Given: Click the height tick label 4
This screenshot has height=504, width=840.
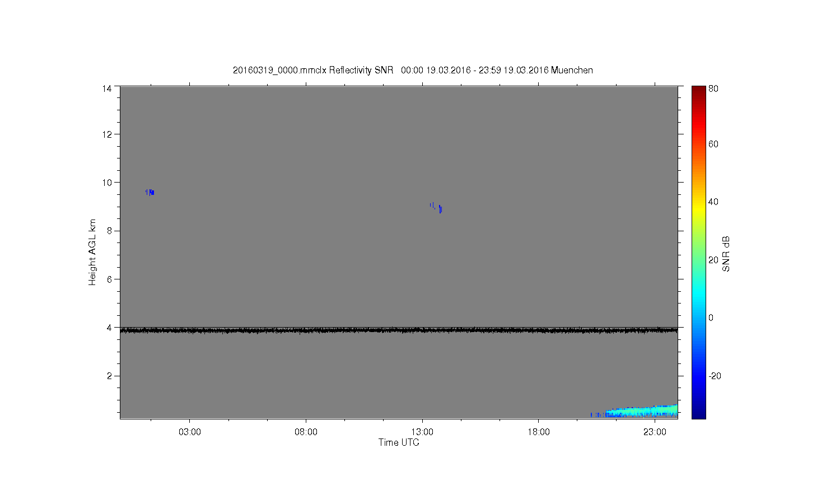Looking at the screenshot, I should point(110,328).
